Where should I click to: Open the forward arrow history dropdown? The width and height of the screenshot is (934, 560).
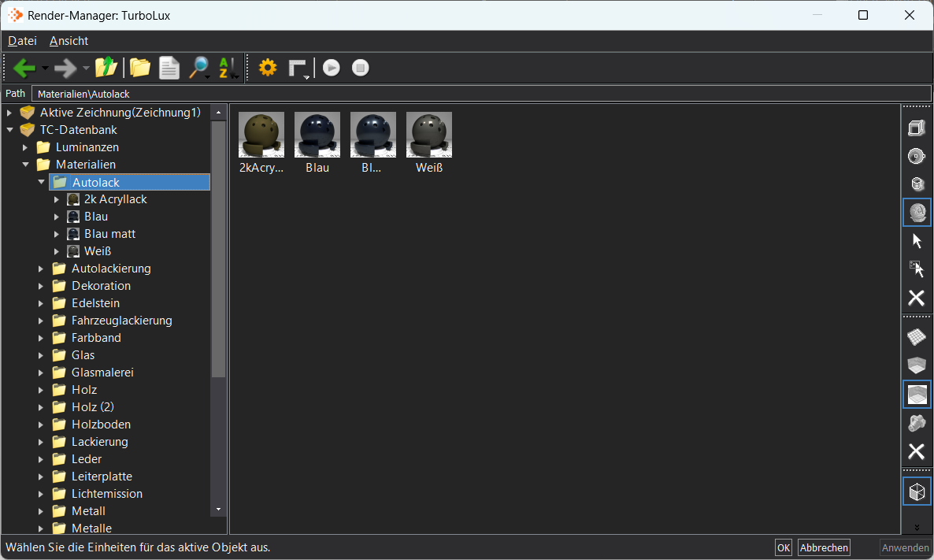(87, 69)
